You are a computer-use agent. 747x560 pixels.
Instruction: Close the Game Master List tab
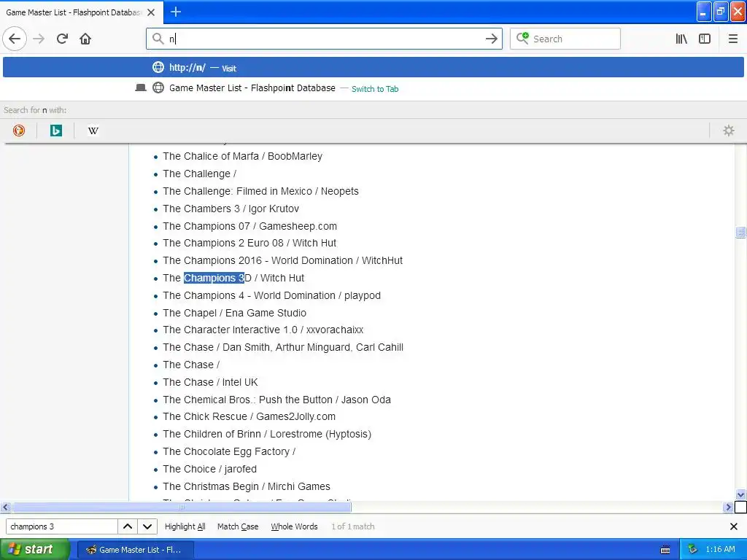[x=151, y=12]
